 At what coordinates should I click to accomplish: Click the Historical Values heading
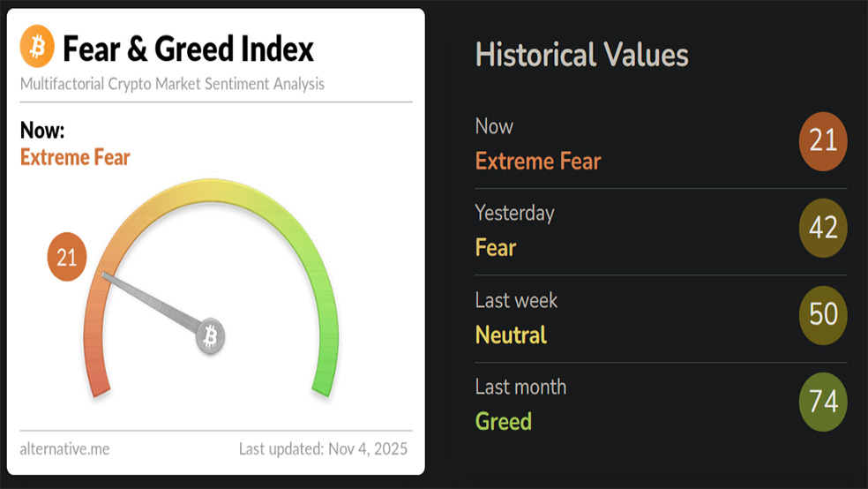[581, 55]
